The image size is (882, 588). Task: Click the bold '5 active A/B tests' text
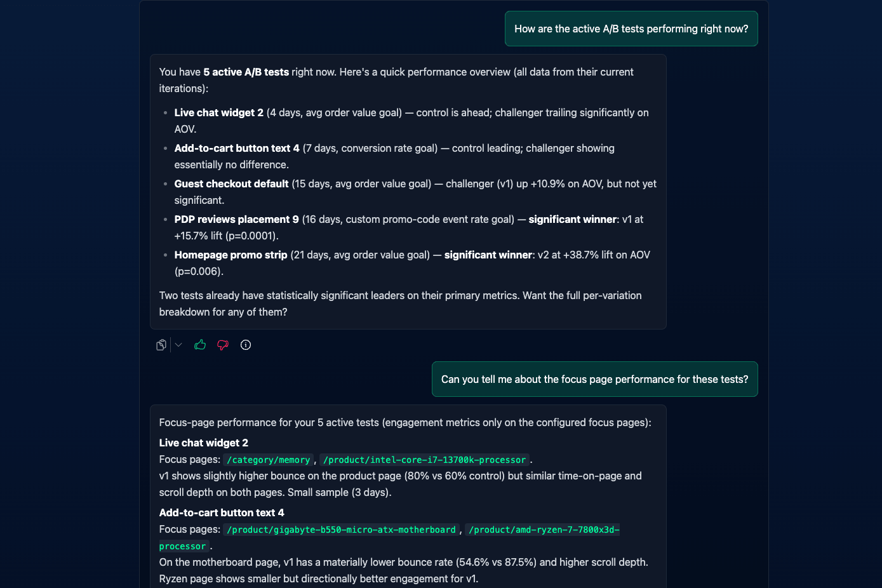point(246,72)
